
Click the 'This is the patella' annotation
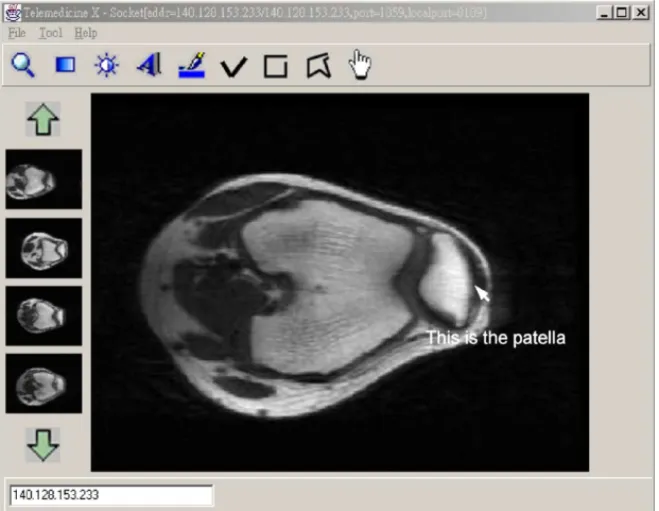[x=496, y=338]
